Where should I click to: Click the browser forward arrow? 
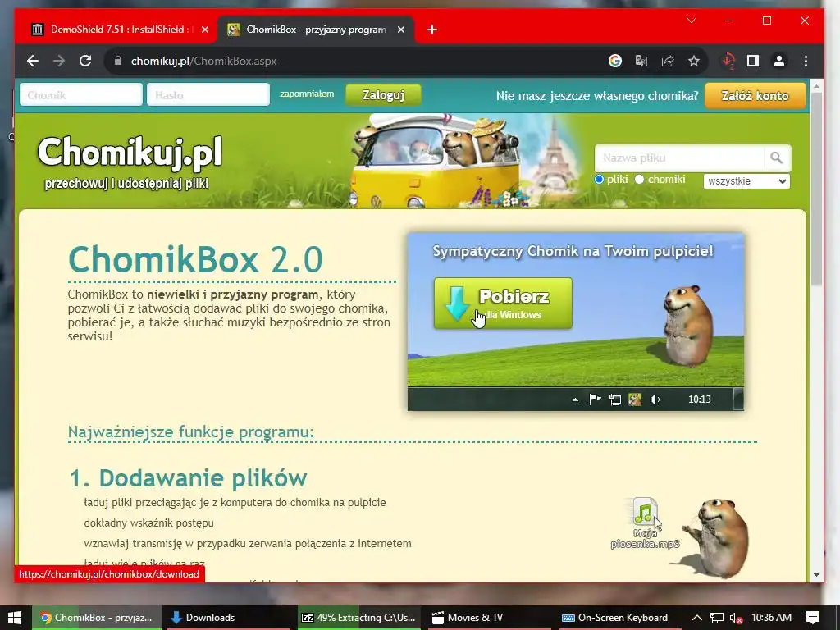pyautogui.click(x=59, y=61)
